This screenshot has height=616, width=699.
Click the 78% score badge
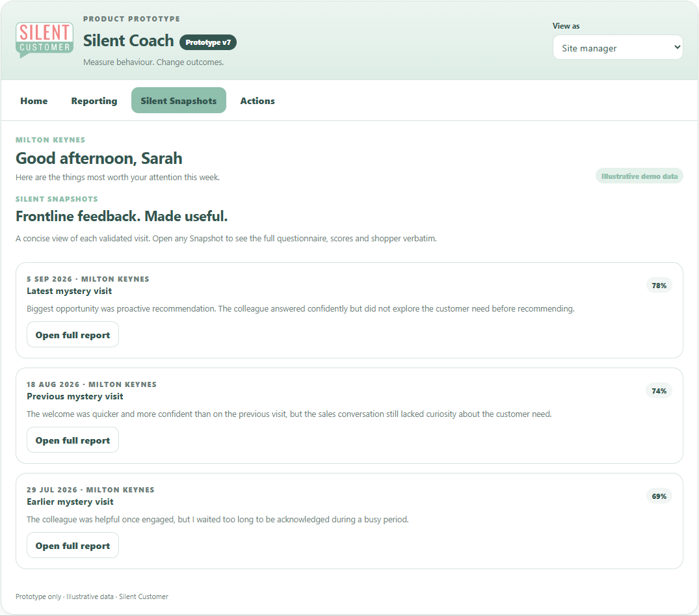tap(659, 286)
